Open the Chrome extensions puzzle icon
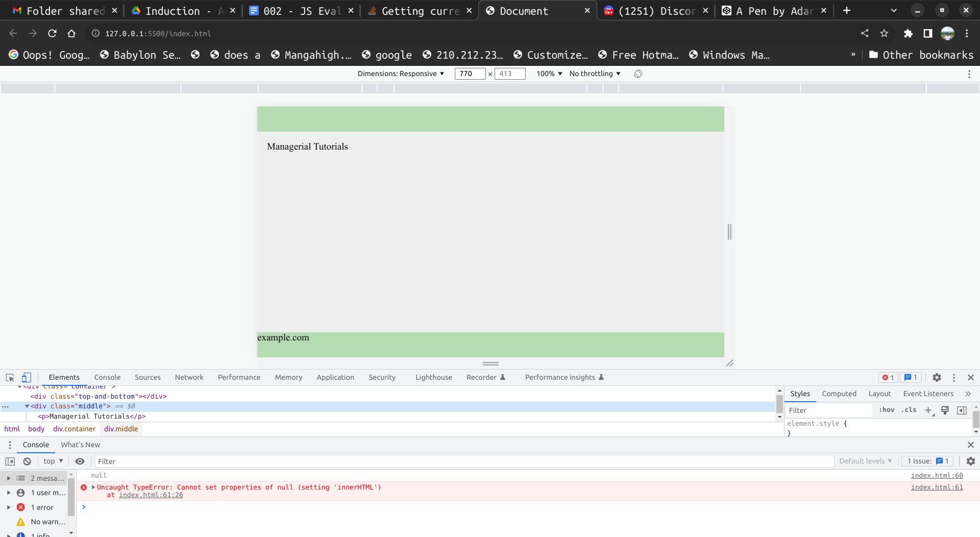The height and width of the screenshot is (537, 980). pos(908,34)
